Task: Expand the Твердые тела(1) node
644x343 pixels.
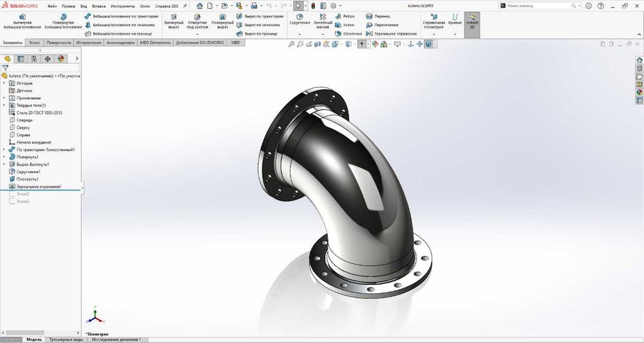Action: 4,106
